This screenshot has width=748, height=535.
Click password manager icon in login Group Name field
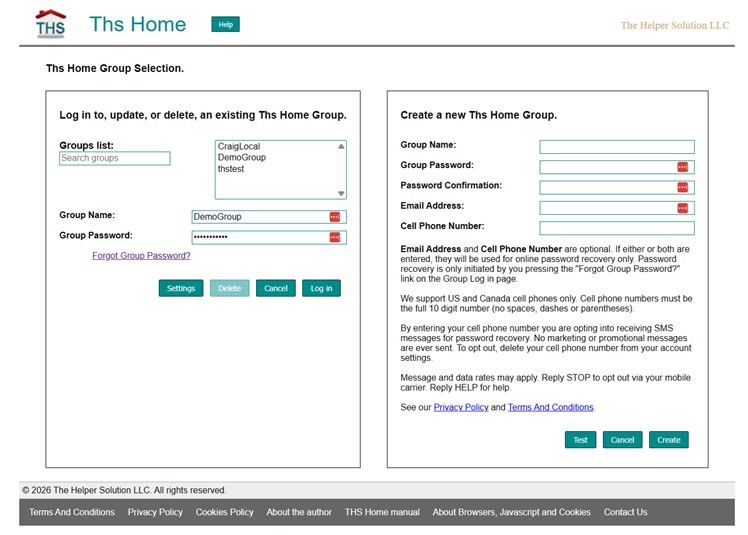coord(335,217)
